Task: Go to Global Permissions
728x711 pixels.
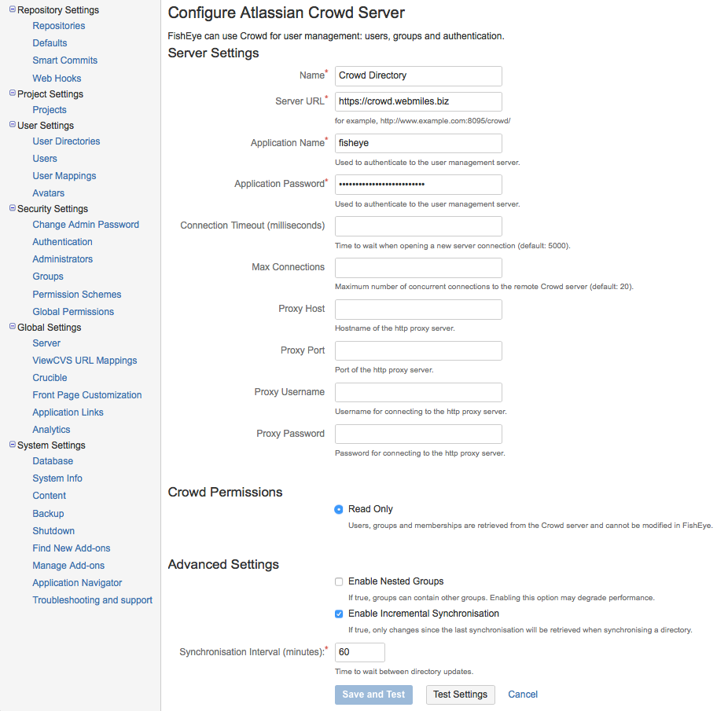Action: (x=73, y=312)
